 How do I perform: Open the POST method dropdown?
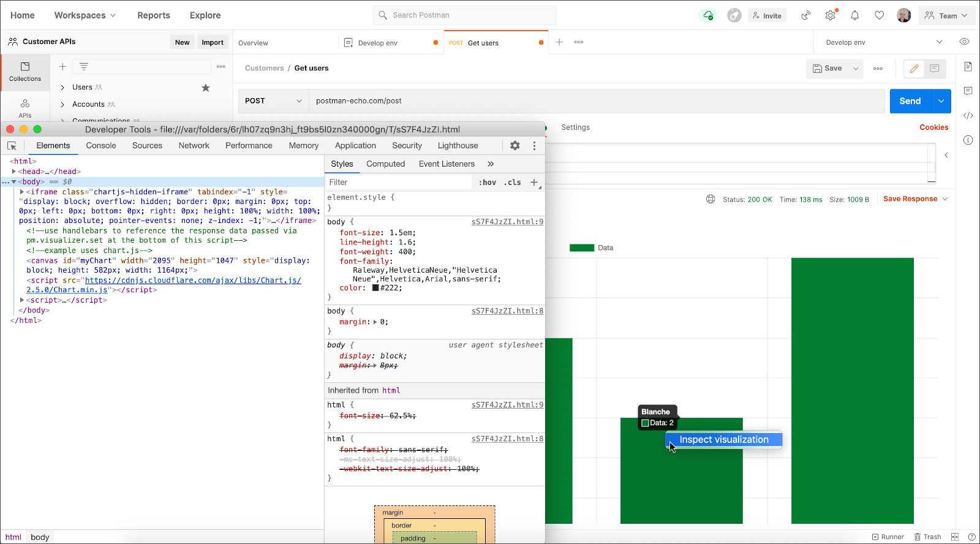[x=273, y=101]
